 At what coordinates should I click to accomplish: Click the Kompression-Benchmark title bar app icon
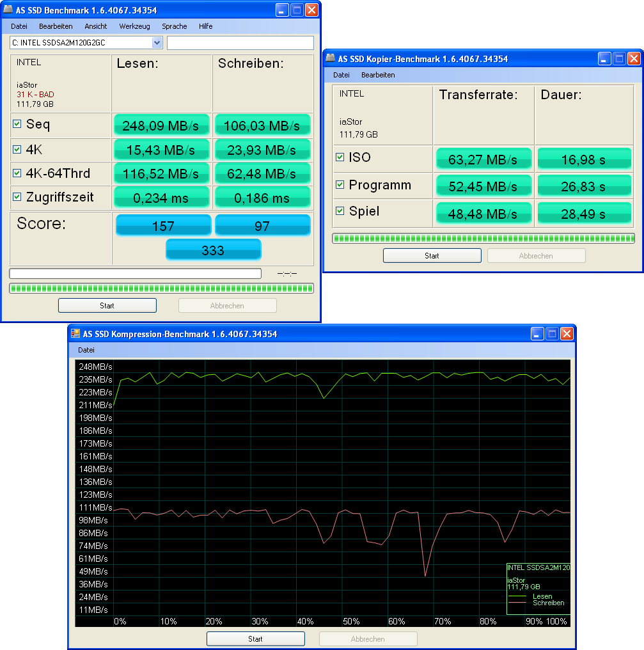click(76, 334)
